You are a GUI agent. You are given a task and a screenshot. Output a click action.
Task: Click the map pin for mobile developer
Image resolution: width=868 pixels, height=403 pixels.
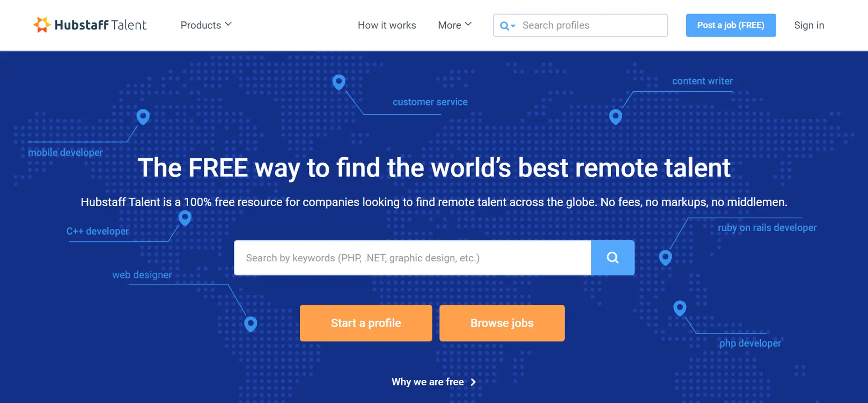(x=143, y=117)
